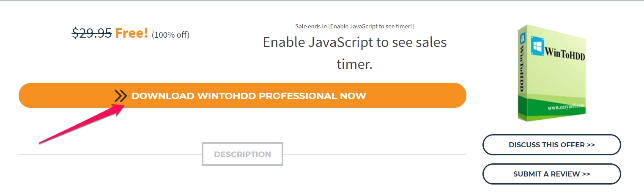The width and height of the screenshot is (644, 193).
Task: Download WinToHDD Professional now
Action: tap(242, 96)
